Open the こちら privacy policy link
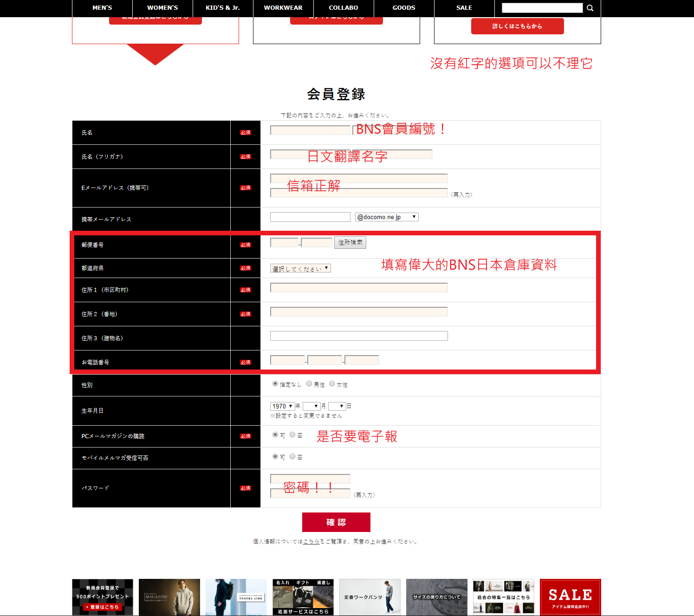The image size is (694, 616). click(311, 541)
